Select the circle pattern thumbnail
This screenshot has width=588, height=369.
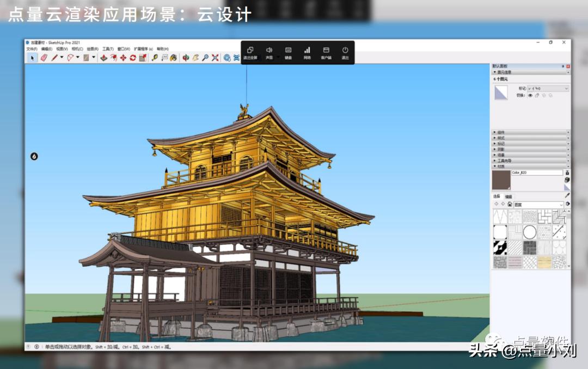(x=530, y=232)
